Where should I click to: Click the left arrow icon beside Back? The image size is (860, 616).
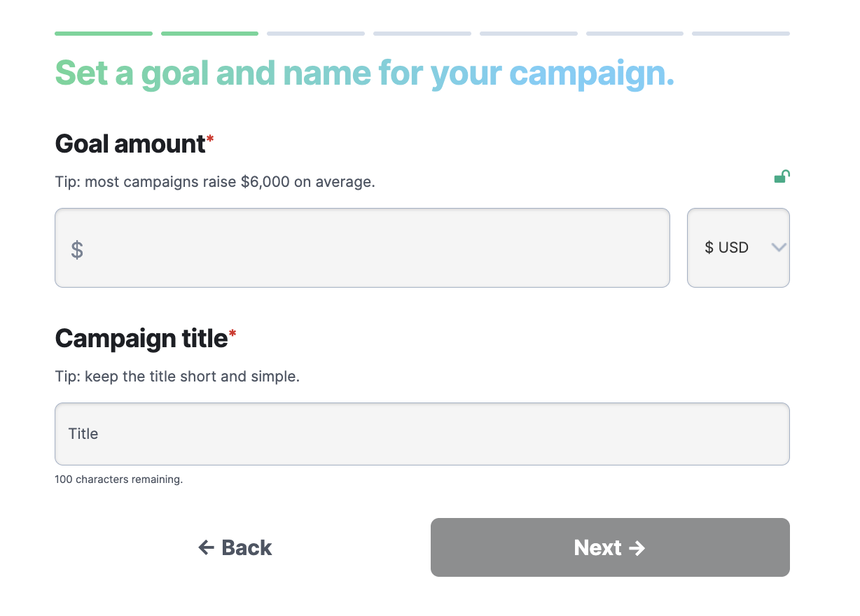pyautogui.click(x=206, y=547)
